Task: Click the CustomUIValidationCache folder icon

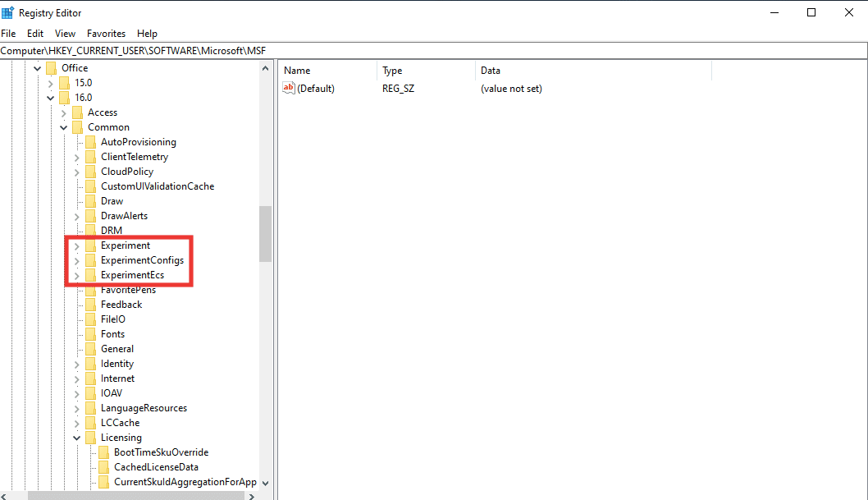Action: pos(91,186)
